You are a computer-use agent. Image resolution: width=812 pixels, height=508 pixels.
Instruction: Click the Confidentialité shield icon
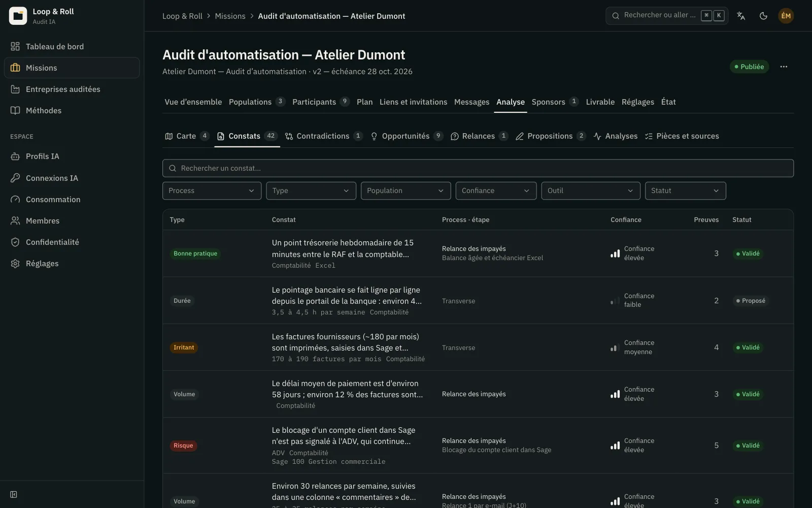tap(15, 242)
